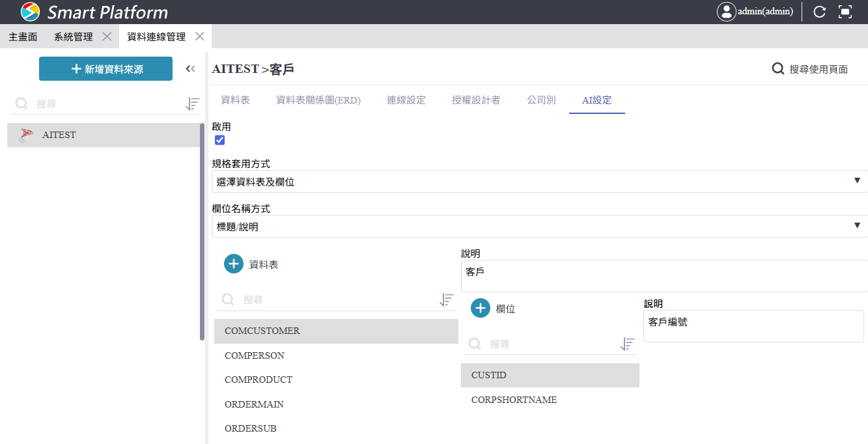Open the sort dropdown above the table list
Image resolution: width=868 pixels, height=444 pixels.
point(446,299)
